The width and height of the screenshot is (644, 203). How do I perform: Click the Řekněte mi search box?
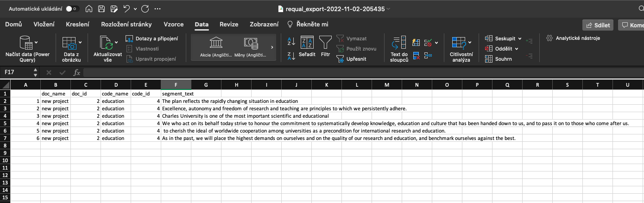pyautogui.click(x=308, y=25)
